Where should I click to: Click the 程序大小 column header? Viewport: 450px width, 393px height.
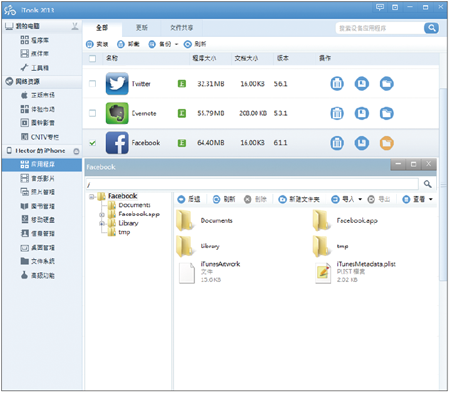coord(204,58)
